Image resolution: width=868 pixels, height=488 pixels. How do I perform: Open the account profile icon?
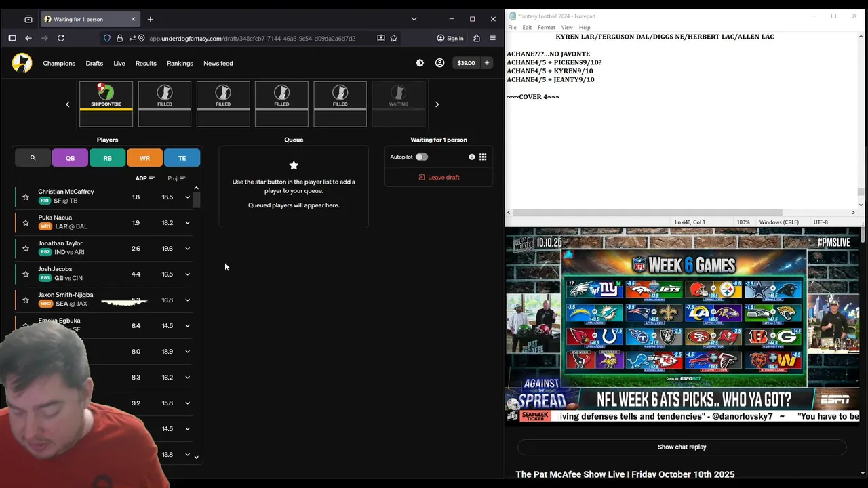tap(439, 63)
